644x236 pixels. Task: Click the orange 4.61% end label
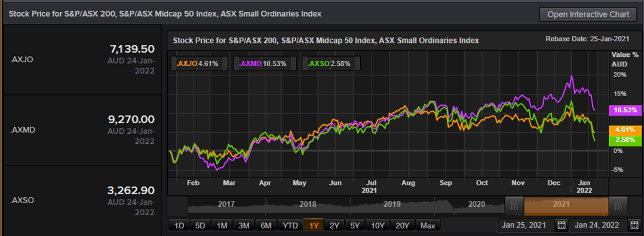[626, 130]
